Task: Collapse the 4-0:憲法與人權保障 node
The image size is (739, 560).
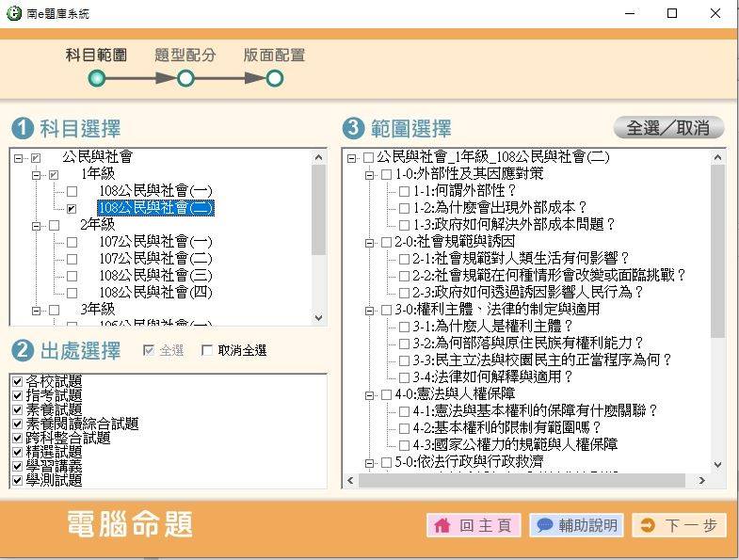Action: point(369,395)
